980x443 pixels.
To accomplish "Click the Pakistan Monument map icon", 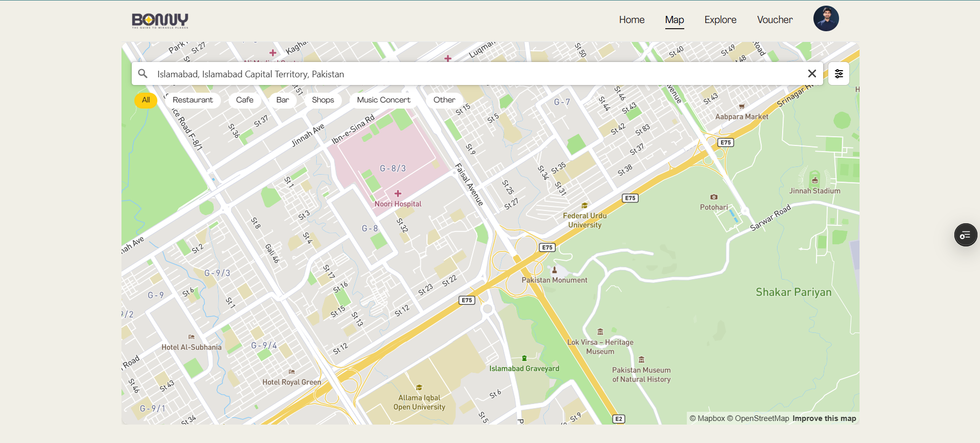I will pos(555,270).
